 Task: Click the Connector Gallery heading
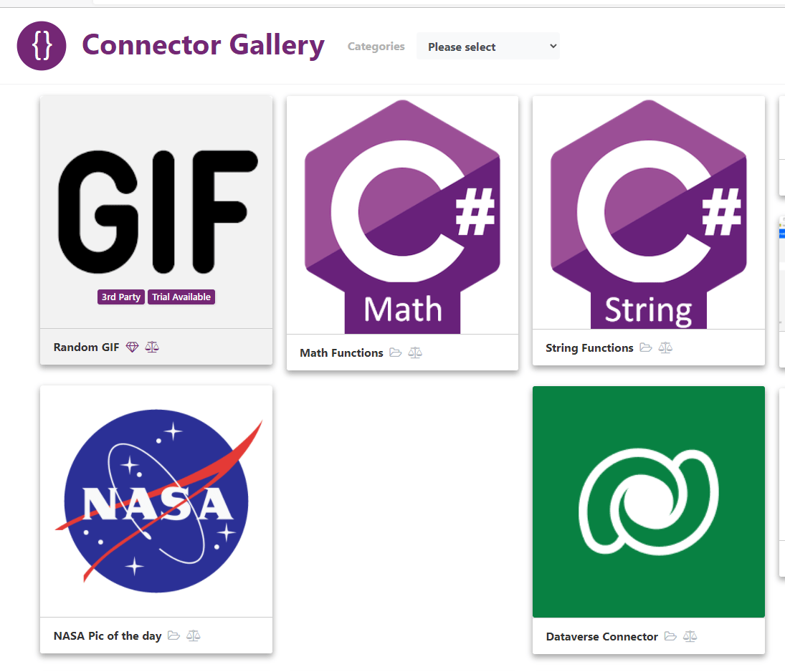pyautogui.click(x=203, y=45)
